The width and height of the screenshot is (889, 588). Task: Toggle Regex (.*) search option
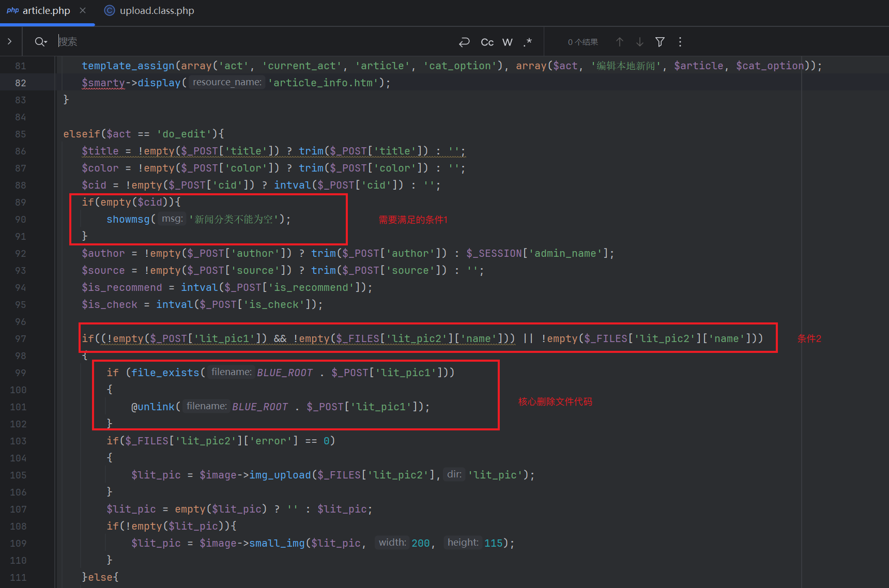pyautogui.click(x=527, y=42)
